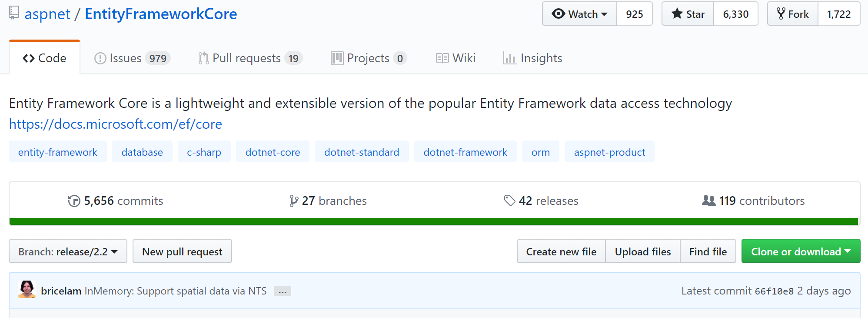The width and height of the screenshot is (868, 318).
Task: View the Insights tab
Action: (x=532, y=58)
